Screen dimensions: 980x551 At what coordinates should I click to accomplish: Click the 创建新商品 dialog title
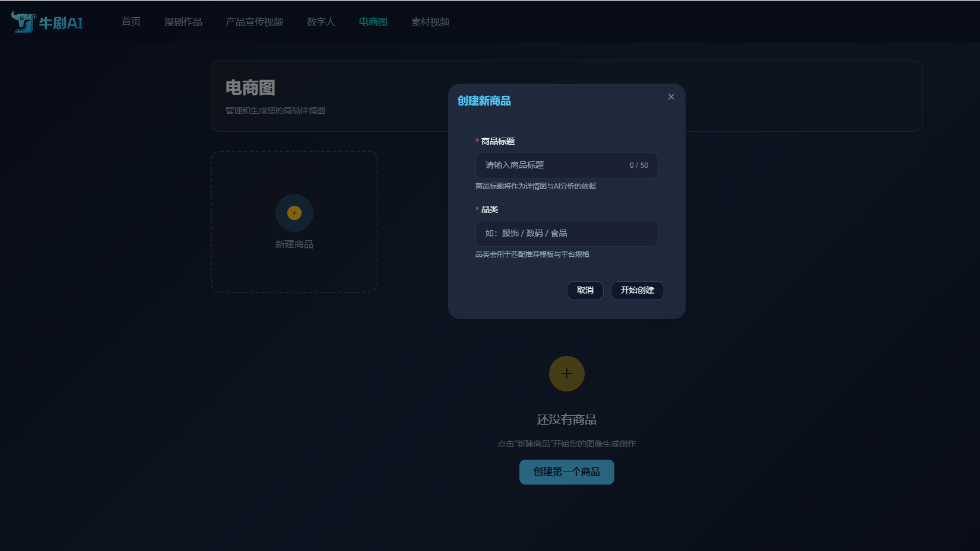point(484,101)
